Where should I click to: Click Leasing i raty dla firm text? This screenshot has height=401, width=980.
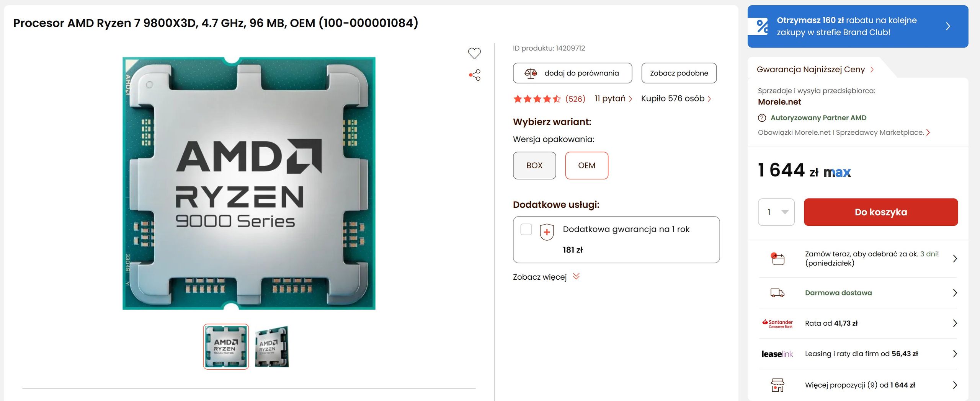pyautogui.click(x=861, y=354)
